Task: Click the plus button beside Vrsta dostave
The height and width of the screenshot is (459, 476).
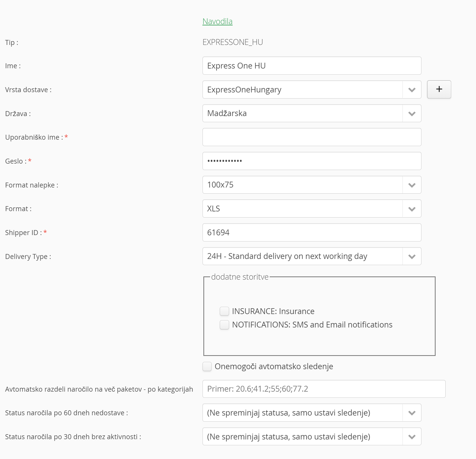Action: click(x=439, y=89)
